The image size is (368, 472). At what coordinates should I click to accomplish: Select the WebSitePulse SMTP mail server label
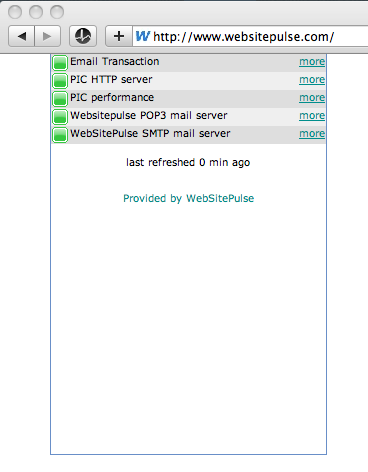tap(150, 134)
